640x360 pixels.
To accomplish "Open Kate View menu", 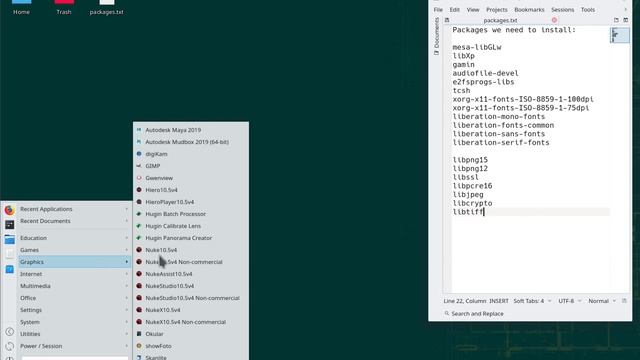I will tap(473, 9).
